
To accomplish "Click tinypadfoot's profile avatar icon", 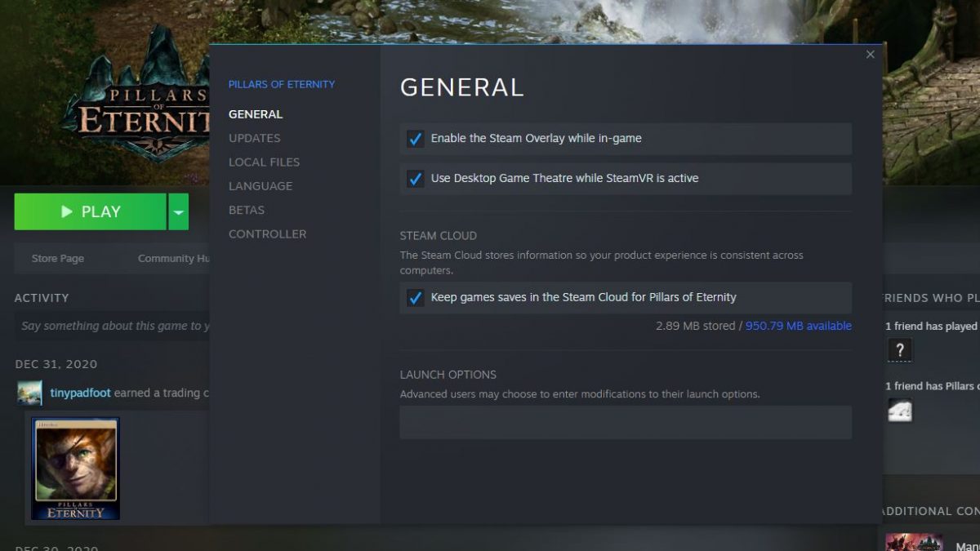I will pos(25,393).
